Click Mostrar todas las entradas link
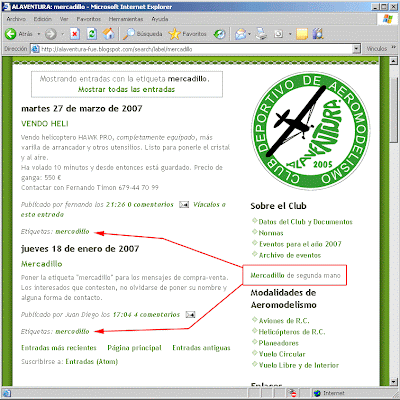This screenshot has height=400, width=400. pyautogui.click(x=126, y=89)
